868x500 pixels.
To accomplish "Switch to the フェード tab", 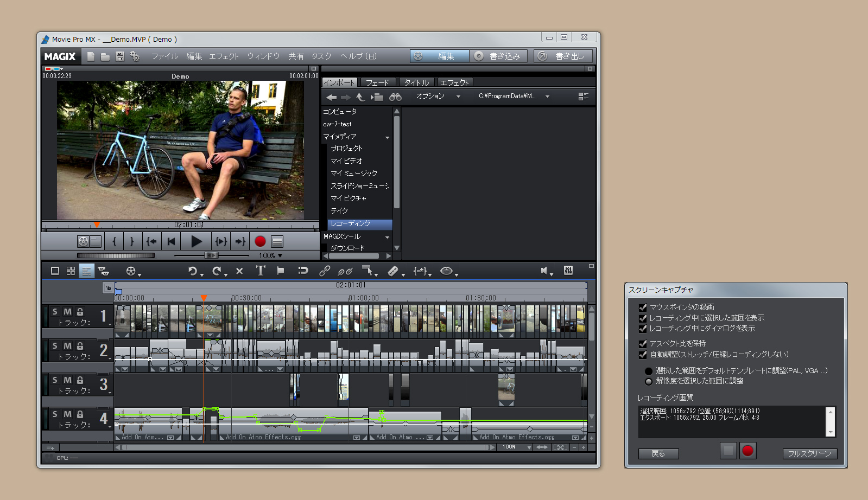I will [377, 82].
